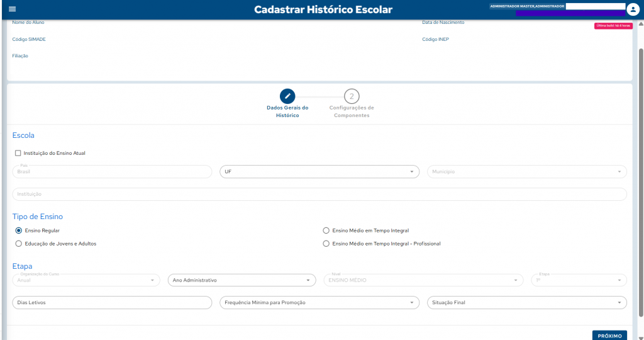Open the Município dropdown
Viewport: 644px width, 340px height.
click(x=526, y=172)
